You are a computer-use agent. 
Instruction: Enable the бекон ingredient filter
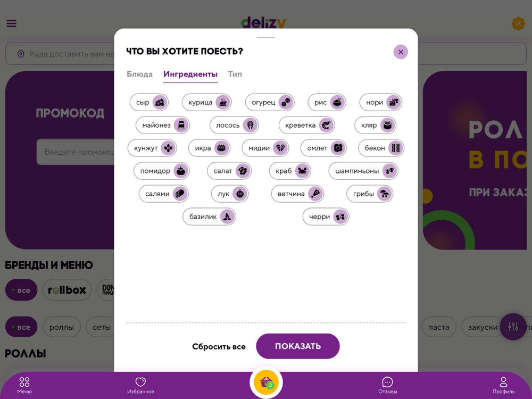381,148
